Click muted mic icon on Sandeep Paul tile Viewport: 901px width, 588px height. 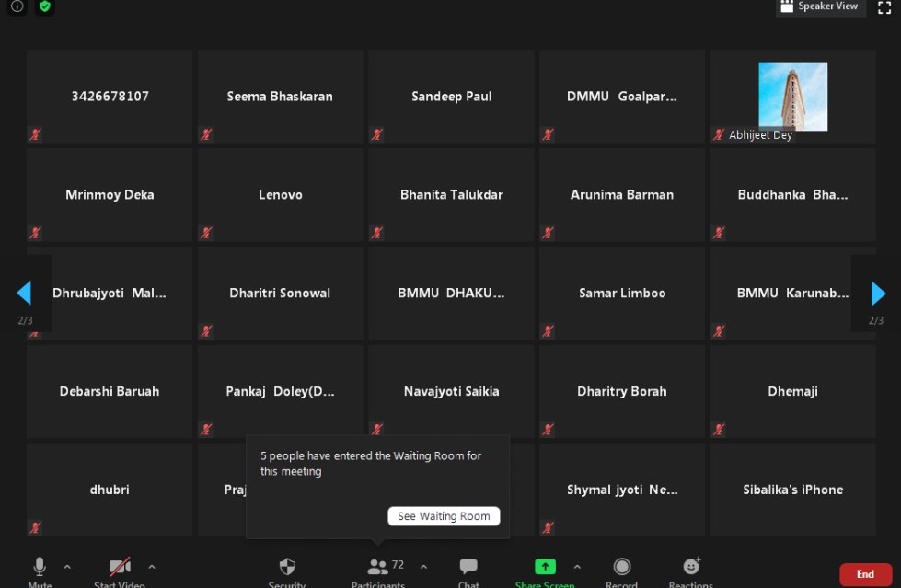(x=377, y=134)
